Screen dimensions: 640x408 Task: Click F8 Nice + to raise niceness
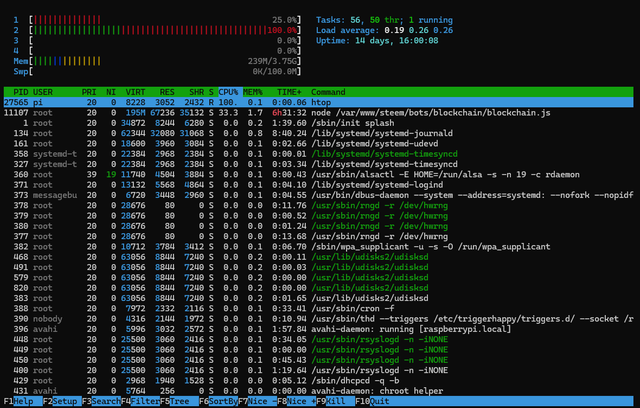click(296, 401)
